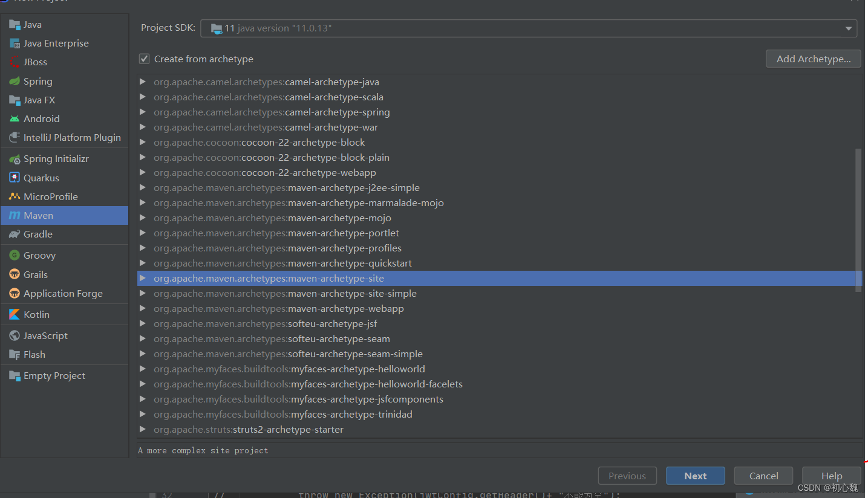Image resolution: width=868 pixels, height=498 pixels.
Task: Click the Previous button
Action: 627,476
